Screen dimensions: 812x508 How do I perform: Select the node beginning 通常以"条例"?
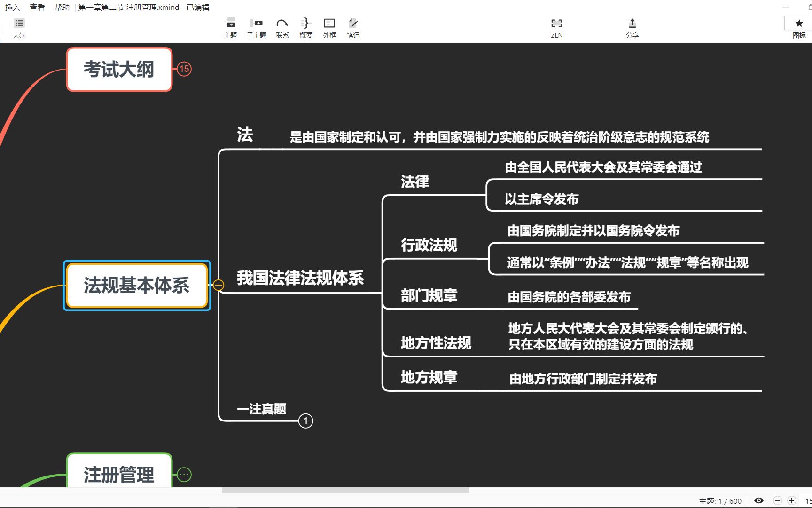click(627, 262)
